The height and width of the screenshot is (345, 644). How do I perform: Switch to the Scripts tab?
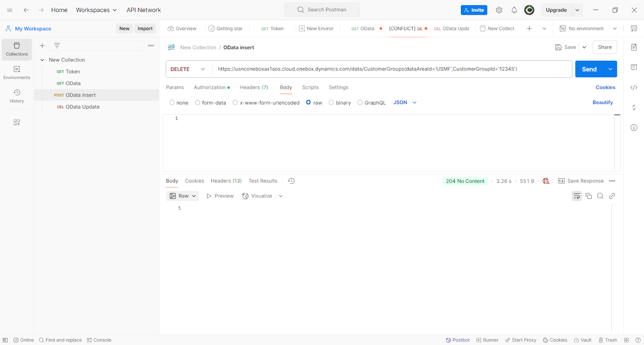(310, 87)
